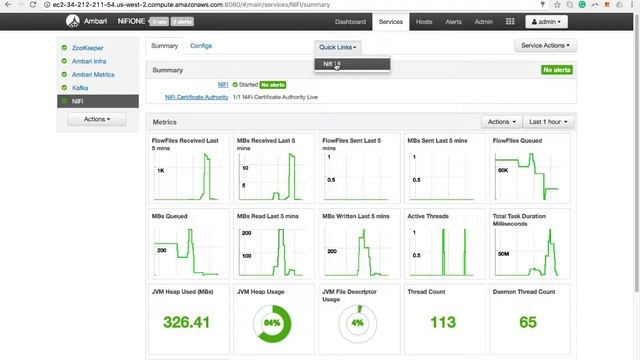The width and height of the screenshot is (640, 360).
Task: Open Total Task Duration Milliseconds chart
Action: pos(529,244)
